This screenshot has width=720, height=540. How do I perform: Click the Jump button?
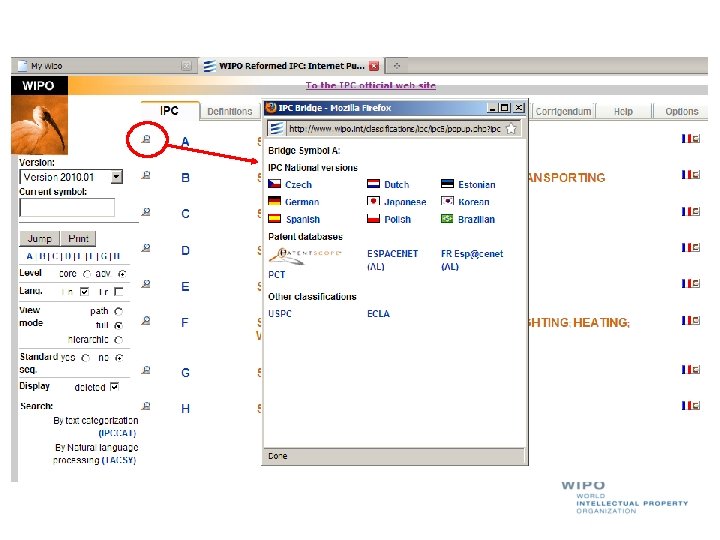coord(39,239)
